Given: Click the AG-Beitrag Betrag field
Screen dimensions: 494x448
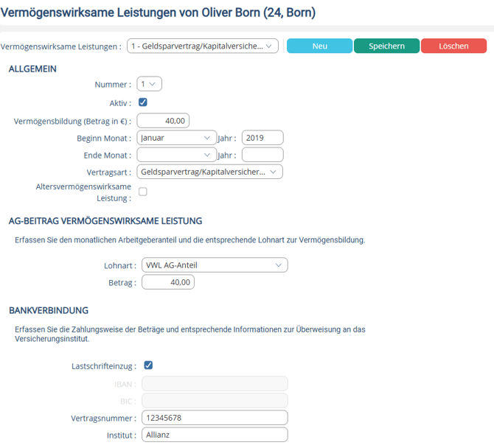Looking at the screenshot, I should [168, 281].
